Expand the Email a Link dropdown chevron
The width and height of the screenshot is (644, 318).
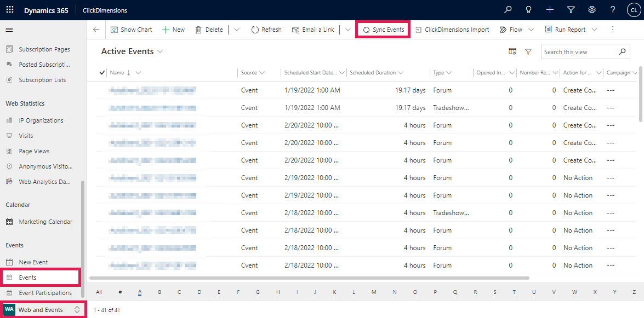tap(348, 30)
